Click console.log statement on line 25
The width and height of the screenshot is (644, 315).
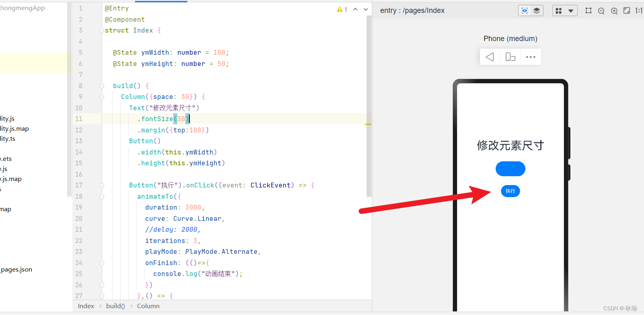coord(198,274)
